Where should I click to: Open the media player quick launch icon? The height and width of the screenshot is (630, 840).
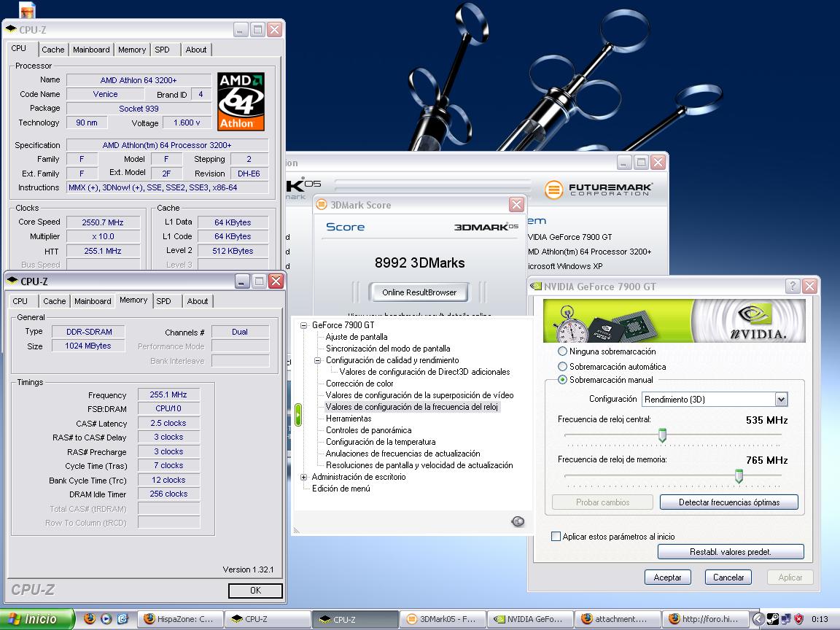[x=106, y=618]
